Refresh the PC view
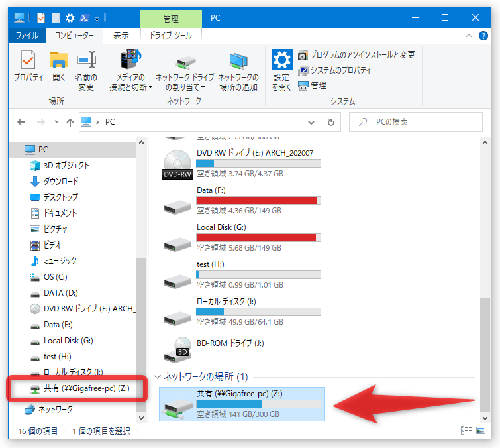Viewport: 500px width, 448px height. 331,122
